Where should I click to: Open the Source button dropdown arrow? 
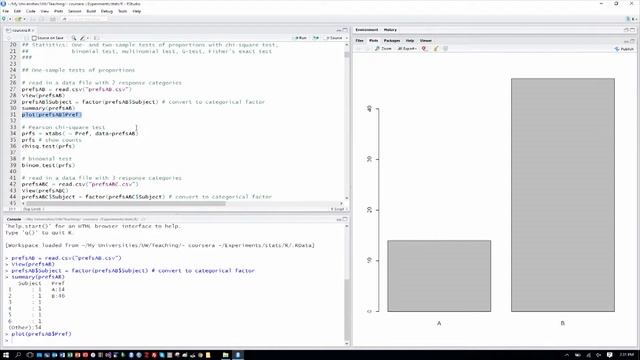[347, 38]
